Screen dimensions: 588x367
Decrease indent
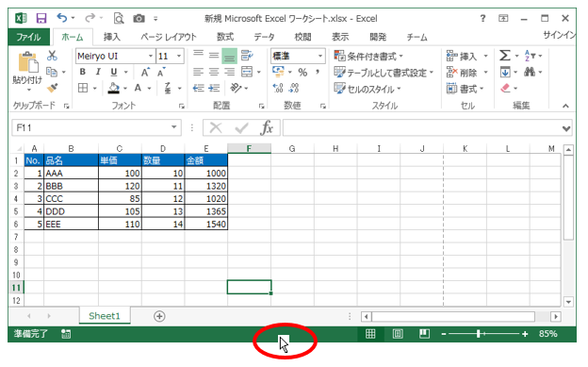pos(199,88)
